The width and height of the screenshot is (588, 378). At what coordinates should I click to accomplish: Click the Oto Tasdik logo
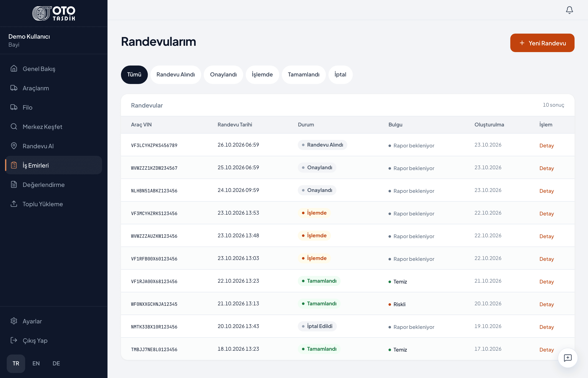click(x=54, y=13)
